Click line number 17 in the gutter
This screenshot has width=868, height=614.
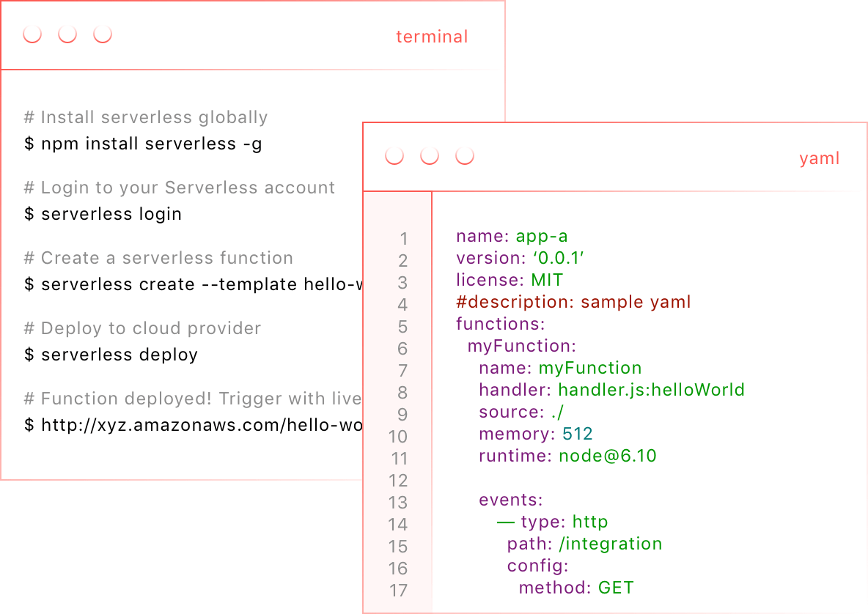pyautogui.click(x=398, y=591)
